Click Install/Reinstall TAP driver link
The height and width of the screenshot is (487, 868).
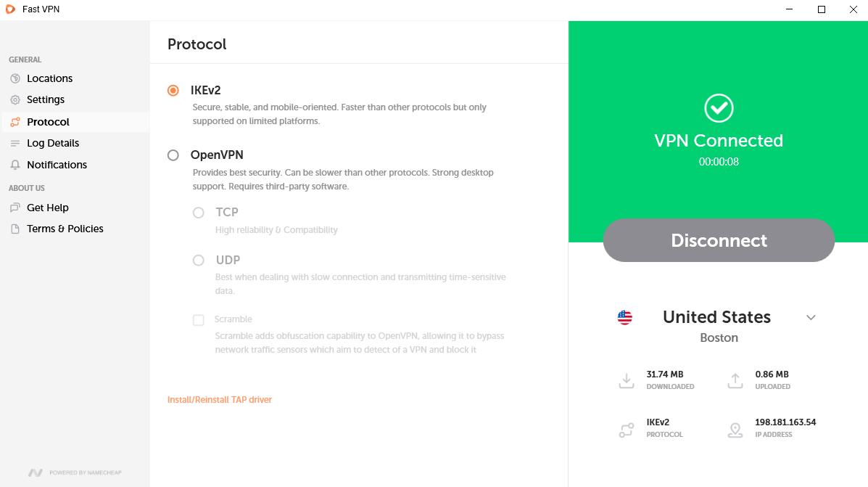220,400
